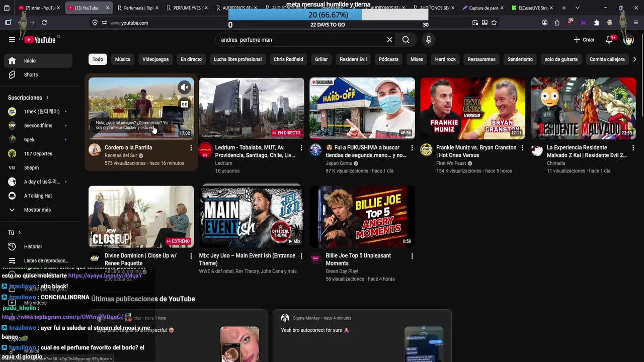Viewport: 644px width, 362px height.
Task: Open options for Jey Uso mix
Action: click(x=301, y=256)
